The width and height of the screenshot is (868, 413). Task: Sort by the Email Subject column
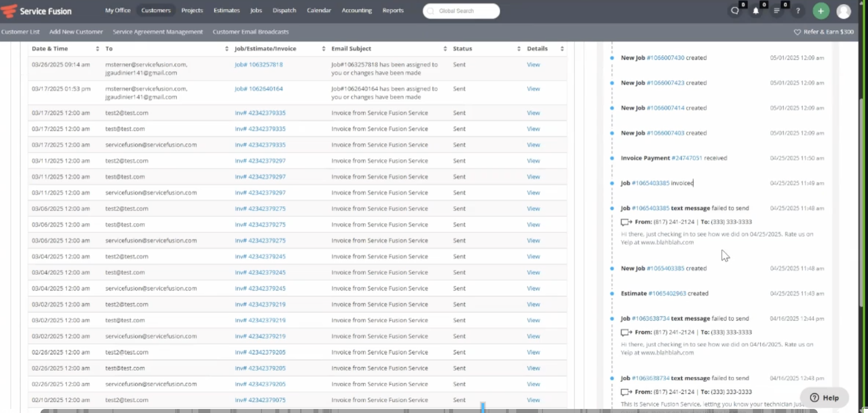(x=445, y=49)
